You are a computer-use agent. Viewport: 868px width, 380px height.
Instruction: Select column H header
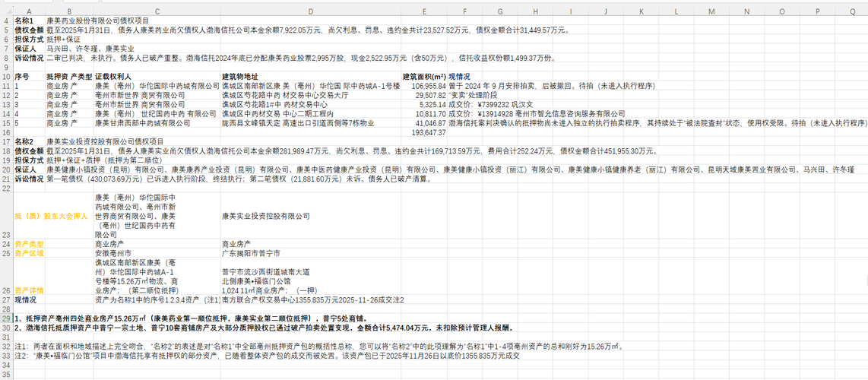pos(535,11)
